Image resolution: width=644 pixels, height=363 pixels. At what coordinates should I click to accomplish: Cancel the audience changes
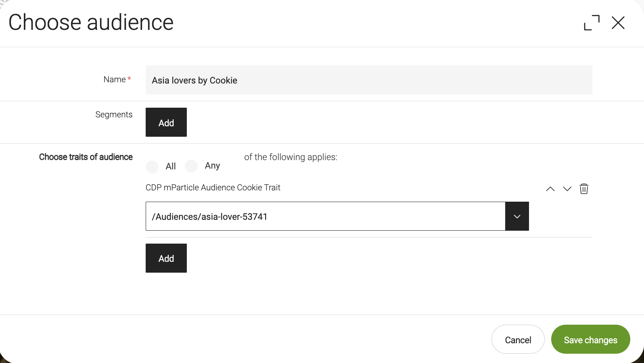click(x=518, y=340)
